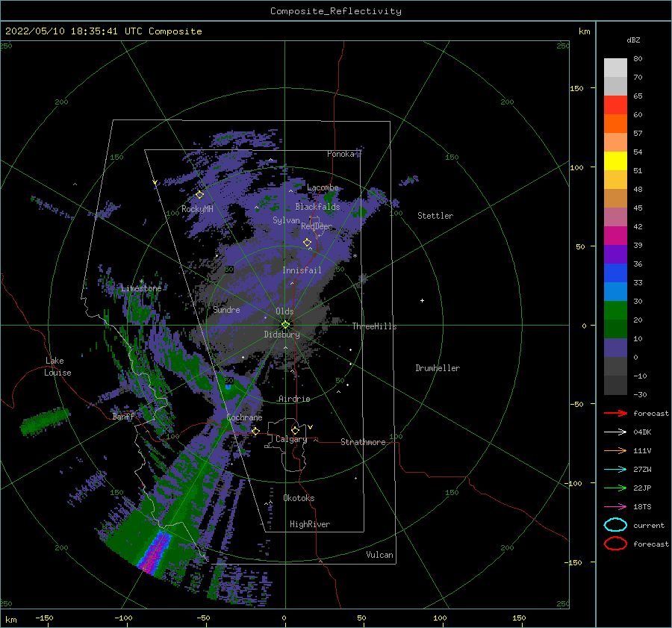
Task: Click the Limestone label
Action: (x=141, y=288)
